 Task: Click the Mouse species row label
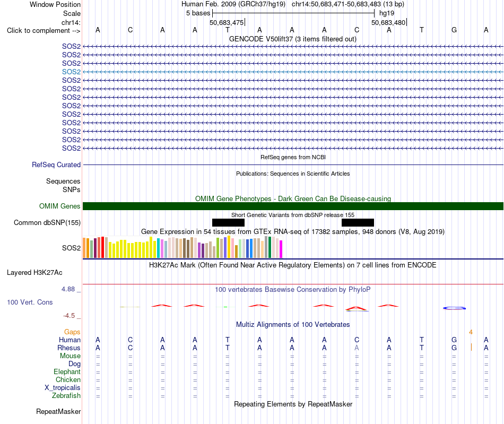pyautogui.click(x=70, y=356)
